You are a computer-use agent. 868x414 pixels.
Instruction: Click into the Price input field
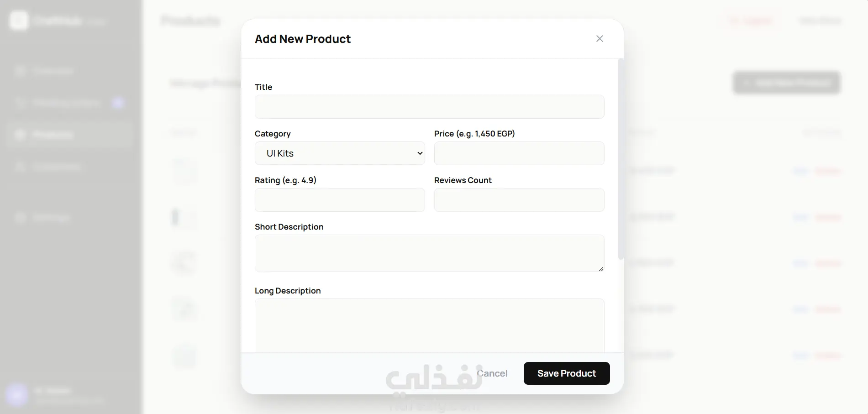[x=519, y=153]
